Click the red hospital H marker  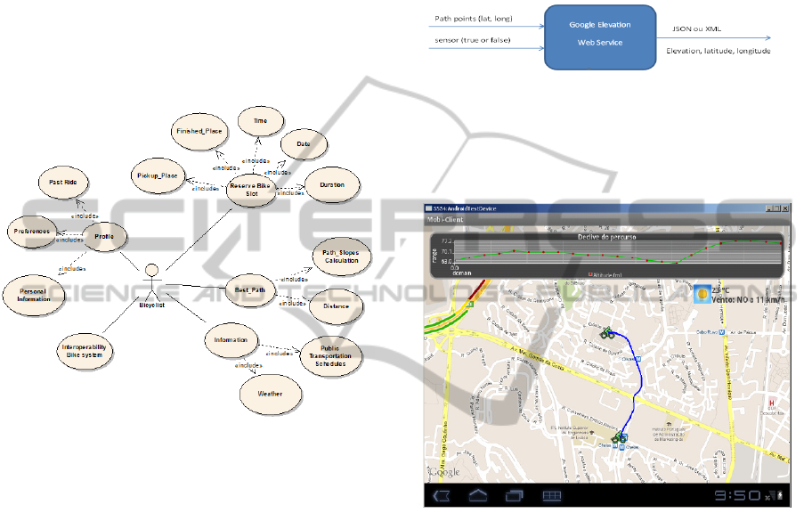pyautogui.click(x=770, y=402)
